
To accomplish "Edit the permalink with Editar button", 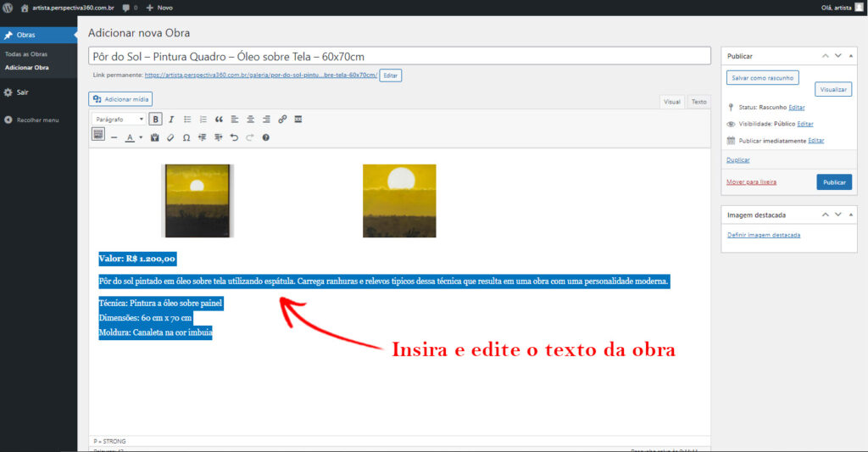I will point(390,75).
